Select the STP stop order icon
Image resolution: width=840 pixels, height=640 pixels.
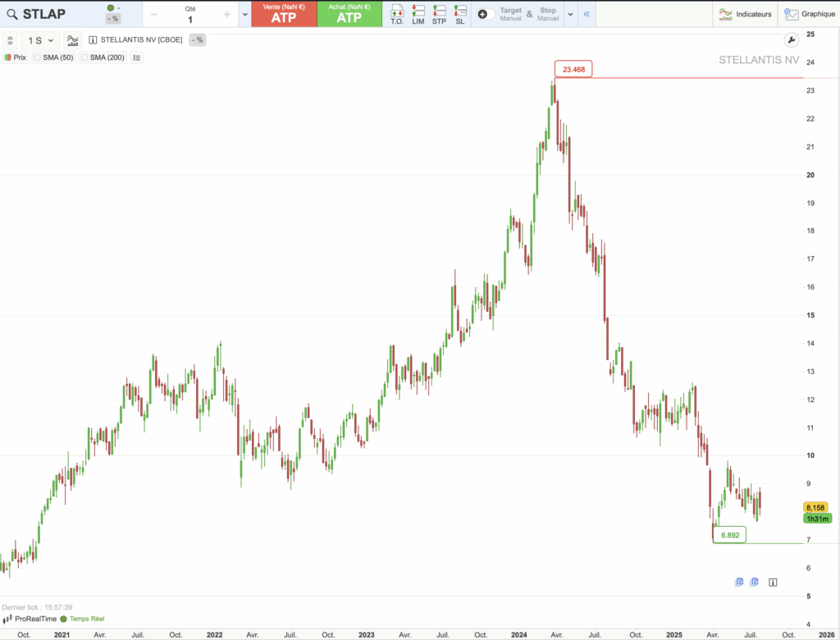click(x=438, y=13)
